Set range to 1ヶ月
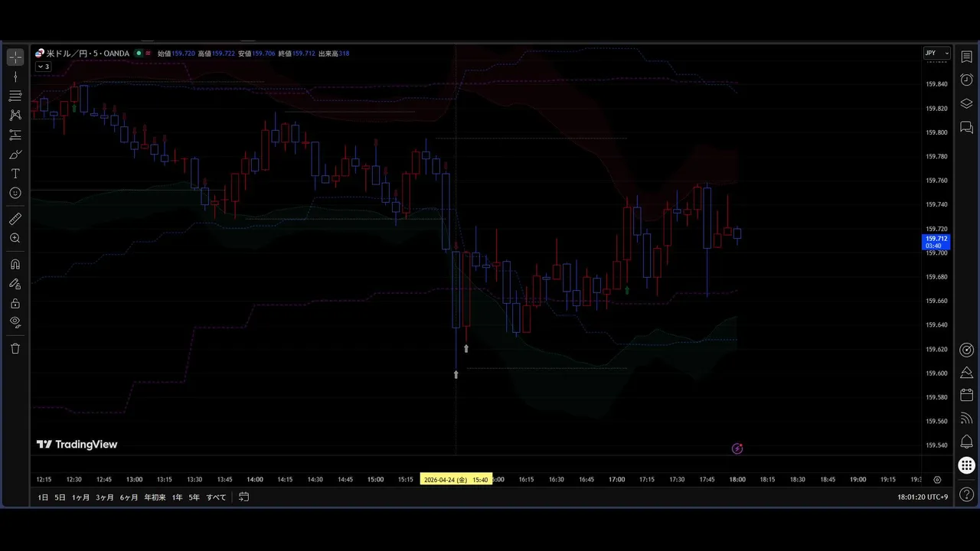The image size is (980, 551). pos(80,497)
